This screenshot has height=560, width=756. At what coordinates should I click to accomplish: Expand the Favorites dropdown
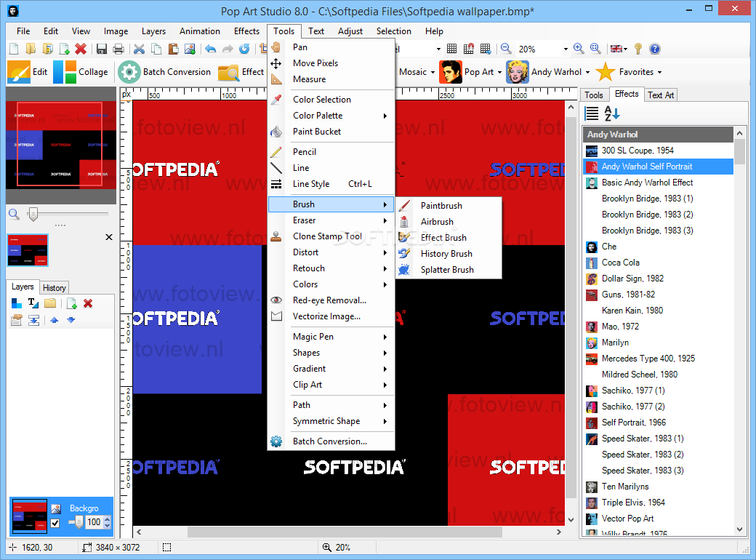(659, 72)
